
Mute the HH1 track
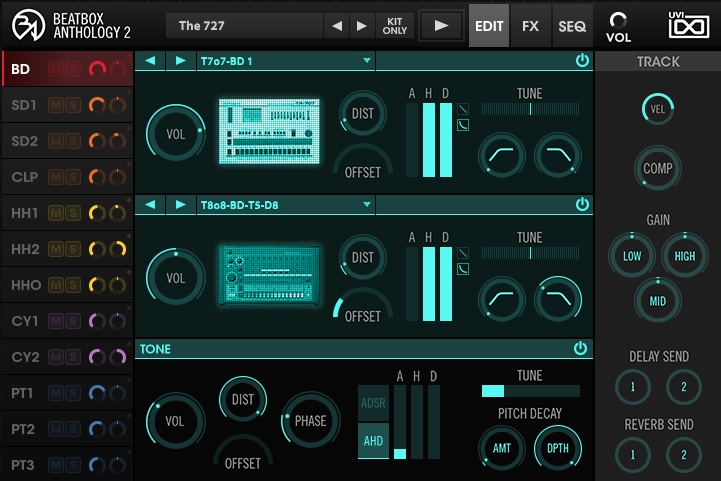click(x=56, y=213)
